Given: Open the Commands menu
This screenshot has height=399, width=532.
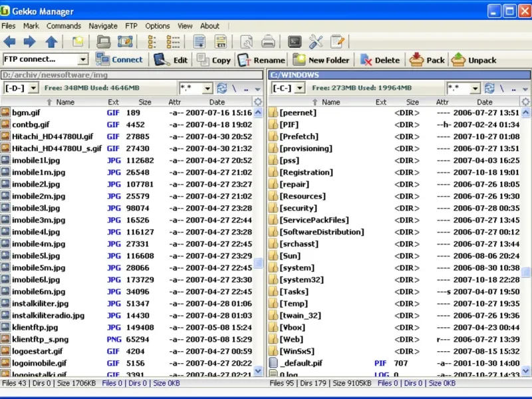Looking at the screenshot, I should (x=64, y=26).
